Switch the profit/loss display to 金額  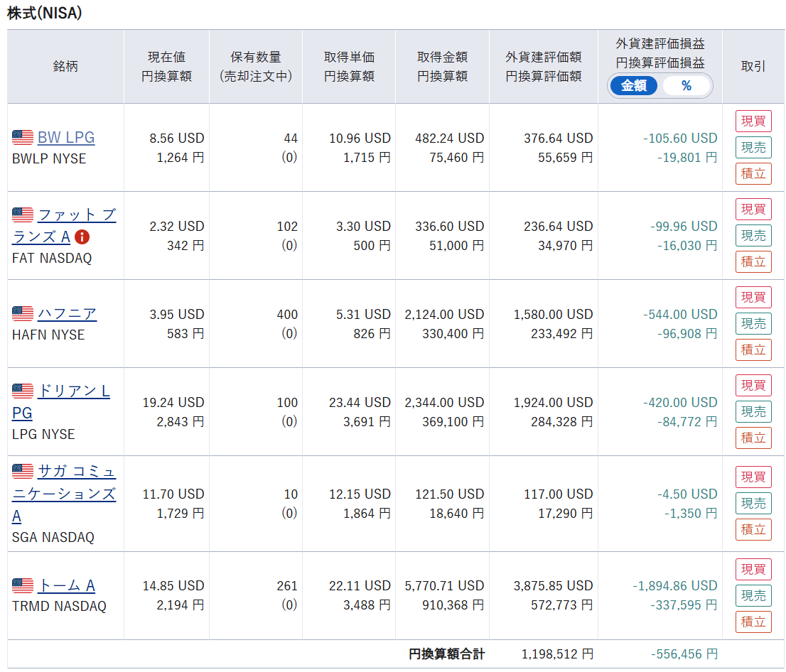pos(634,86)
